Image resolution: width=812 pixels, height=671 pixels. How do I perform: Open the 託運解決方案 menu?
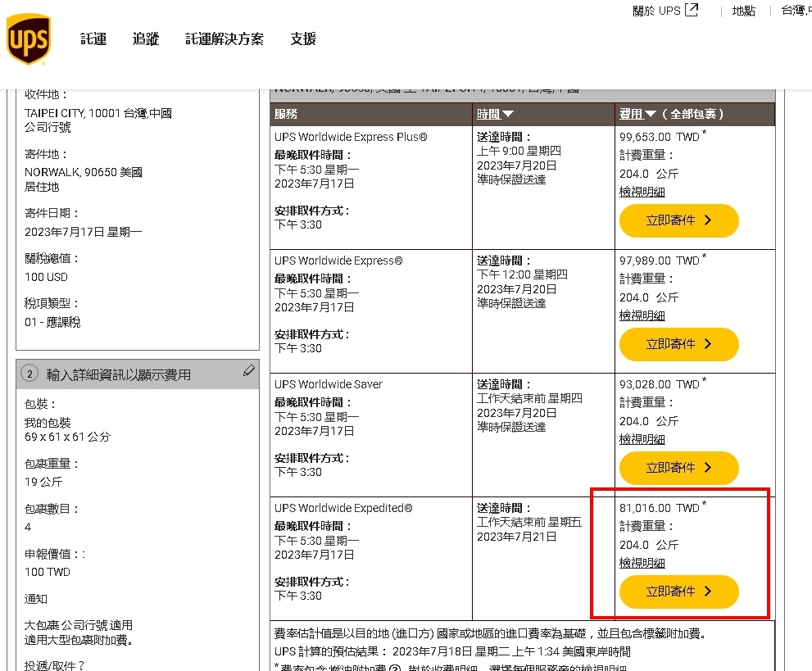[225, 39]
